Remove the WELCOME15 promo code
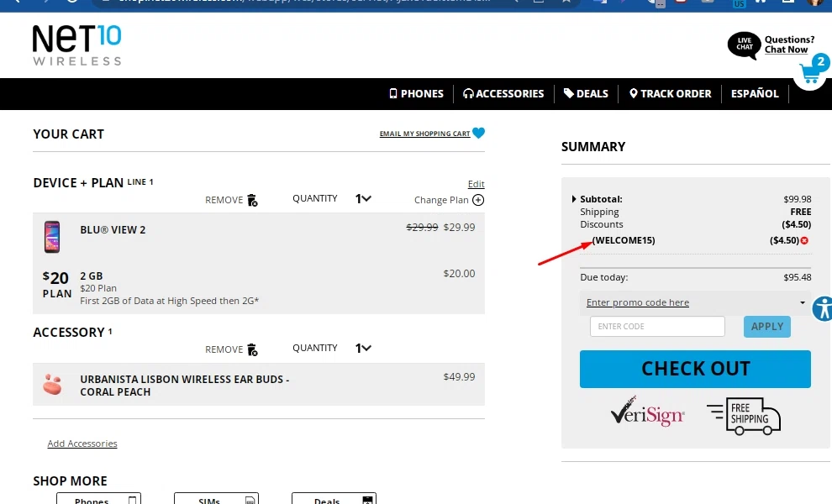 [804, 240]
